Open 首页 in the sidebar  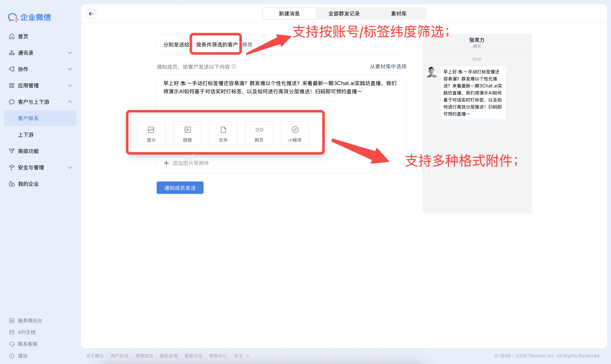pyautogui.click(x=23, y=36)
